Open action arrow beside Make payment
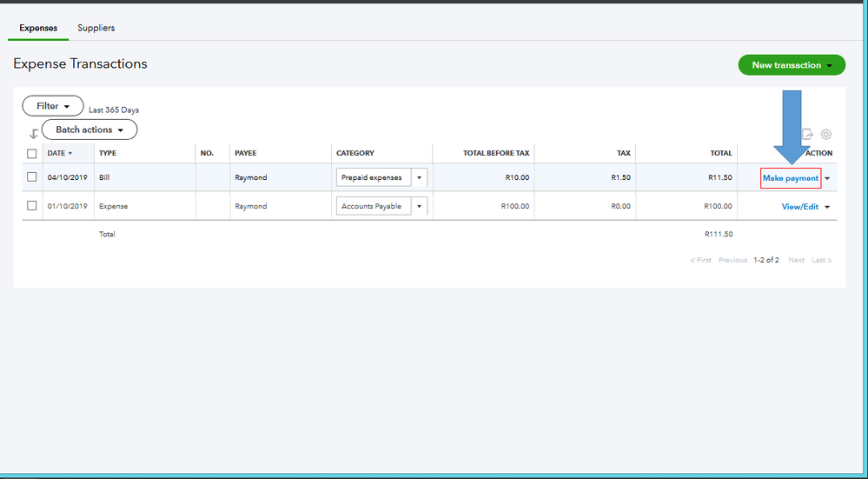The width and height of the screenshot is (868, 479). [x=827, y=178]
